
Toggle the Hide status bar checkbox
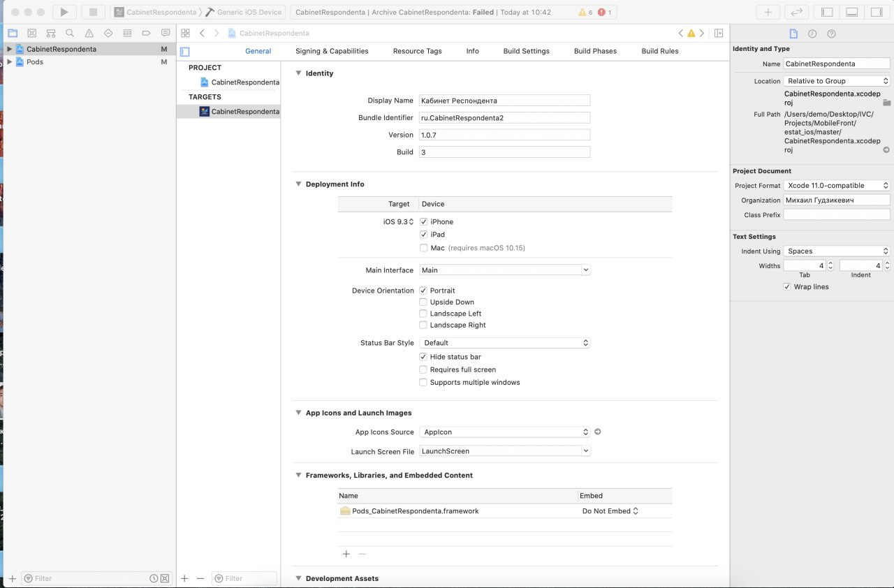[423, 356]
